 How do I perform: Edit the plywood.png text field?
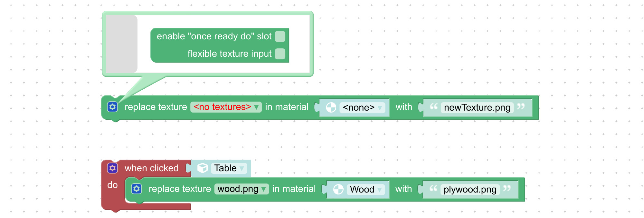click(x=470, y=189)
